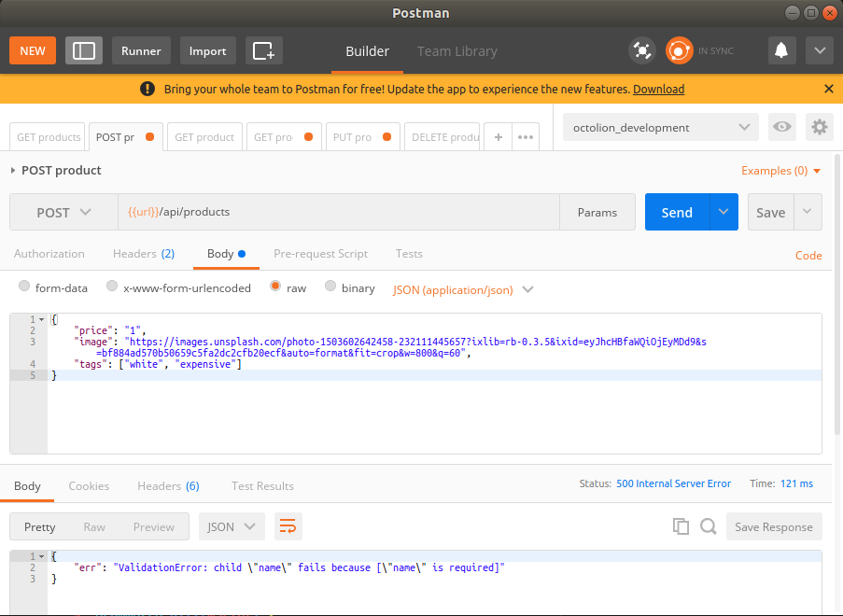Screen dimensions: 843x616
Task: Collapse response JSON fold arrow
Action: click(x=41, y=556)
